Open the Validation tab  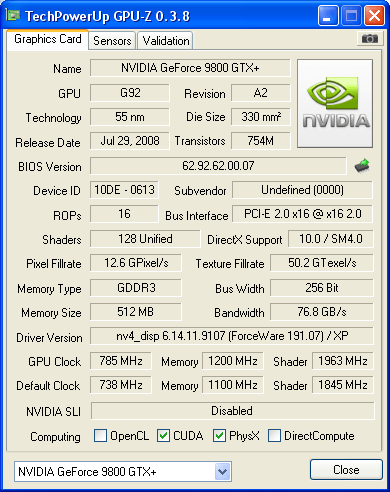(166, 41)
